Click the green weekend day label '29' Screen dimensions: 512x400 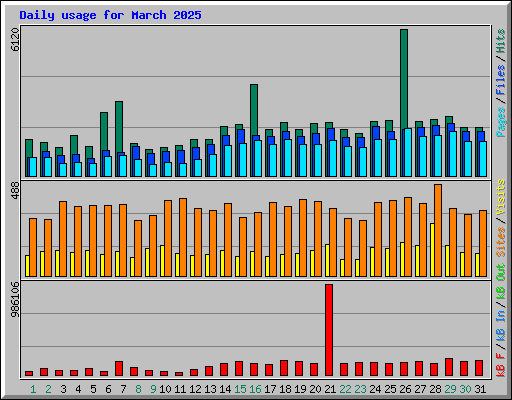(x=450, y=389)
